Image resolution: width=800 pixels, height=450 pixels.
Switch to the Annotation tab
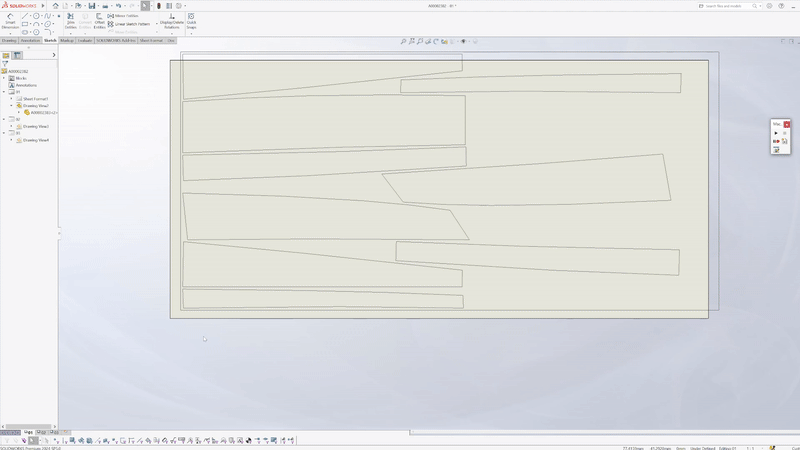coord(30,41)
